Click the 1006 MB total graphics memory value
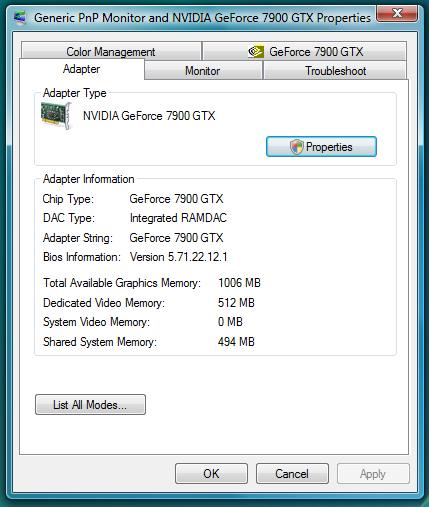This screenshot has height=507, width=429. [239, 283]
